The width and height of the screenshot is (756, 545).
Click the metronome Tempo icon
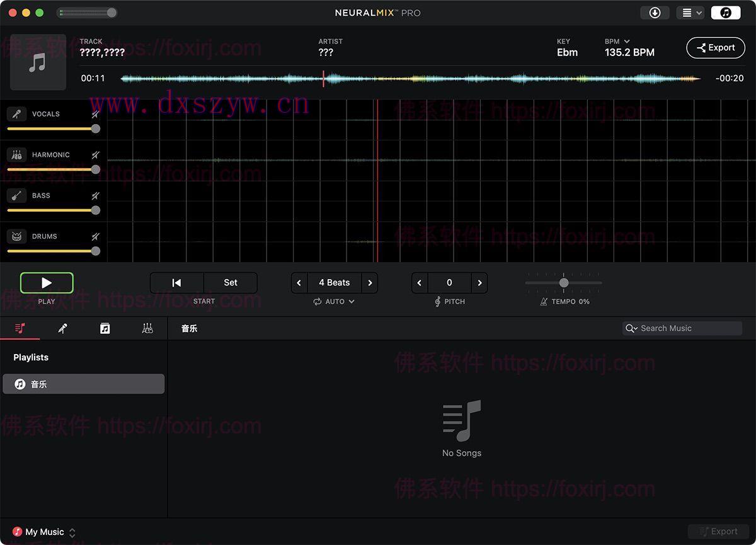click(x=544, y=302)
